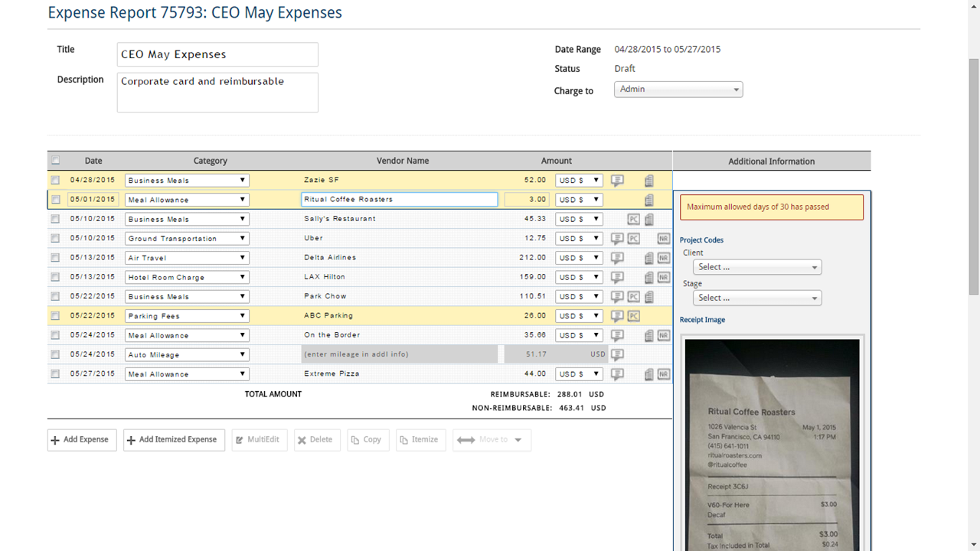
Task: Tick the checkbox for the Zazie SF expense
Action: (55, 181)
